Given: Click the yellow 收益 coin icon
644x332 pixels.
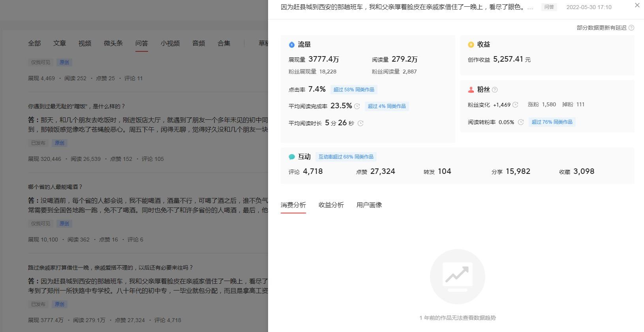Looking at the screenshot, I should pyautogui.click(x=471, y=45).
